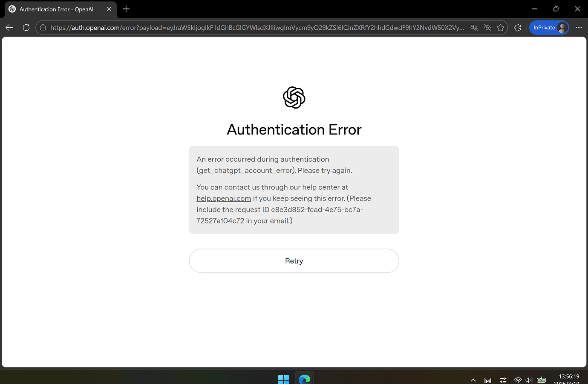Click the speaker volume tray icon
The image size is (588, 384).
[529, 380]
